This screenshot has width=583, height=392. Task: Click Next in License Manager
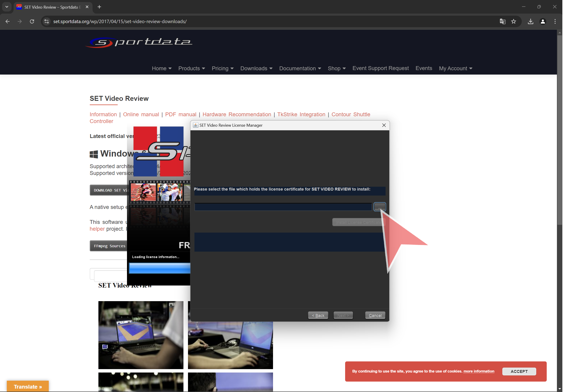pyautogui.click(x=343, y=315)
